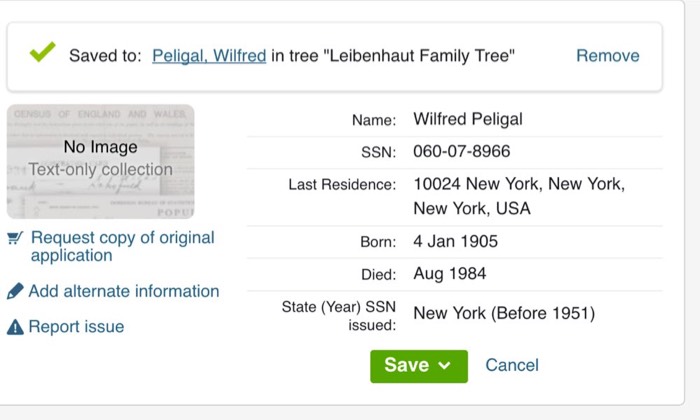Click the pencil edit icon

15,292
